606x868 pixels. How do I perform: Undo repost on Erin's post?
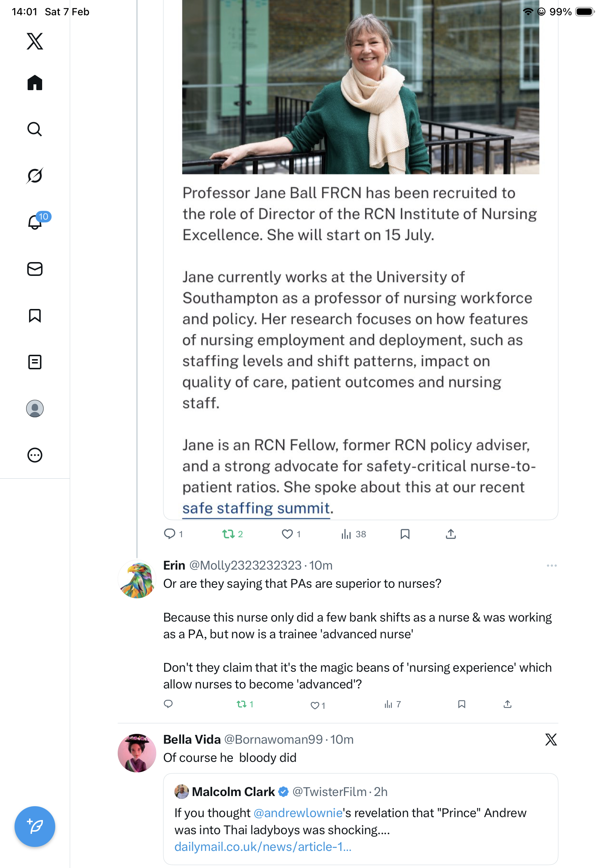pyautogui.click(x=245, y=704)
